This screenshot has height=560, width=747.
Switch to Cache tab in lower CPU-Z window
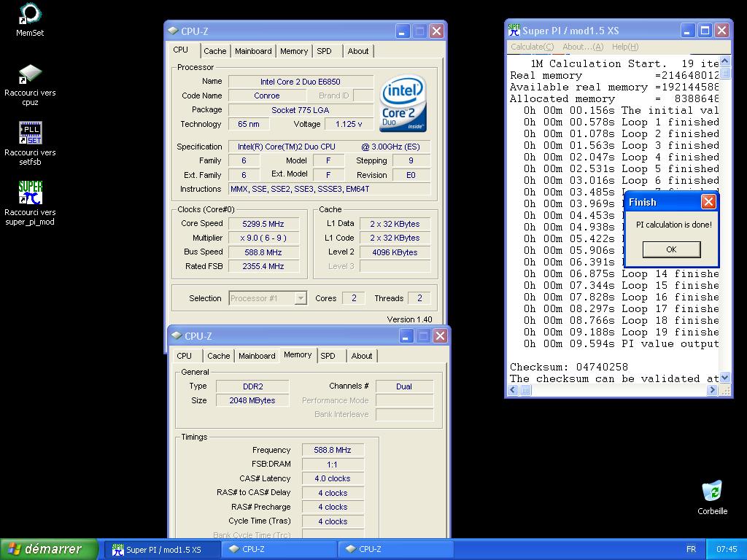pyautogui.click(x=219, y=356)
